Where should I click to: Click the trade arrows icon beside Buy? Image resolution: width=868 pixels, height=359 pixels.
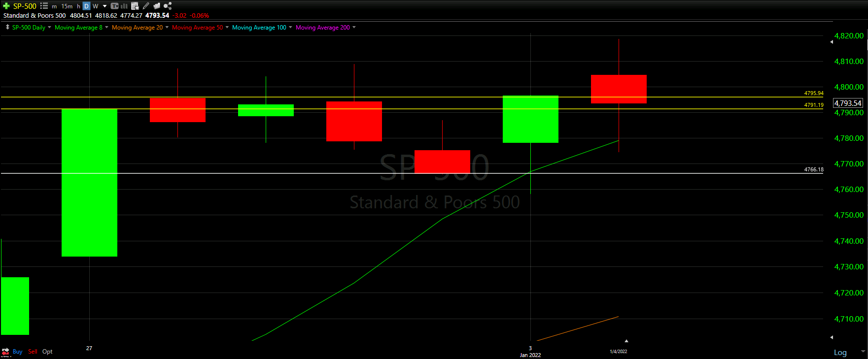point(5,352)
